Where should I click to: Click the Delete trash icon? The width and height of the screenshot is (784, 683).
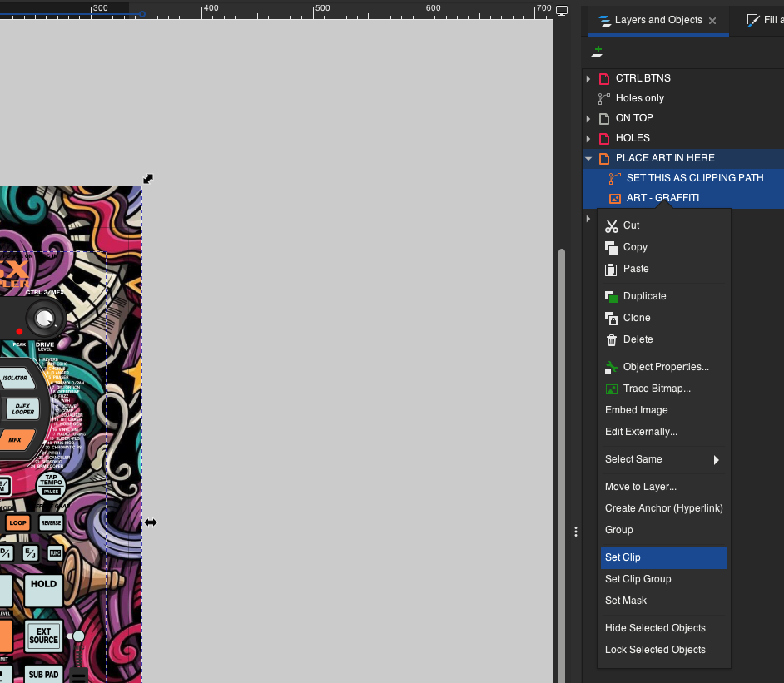[x=612, y=339]
